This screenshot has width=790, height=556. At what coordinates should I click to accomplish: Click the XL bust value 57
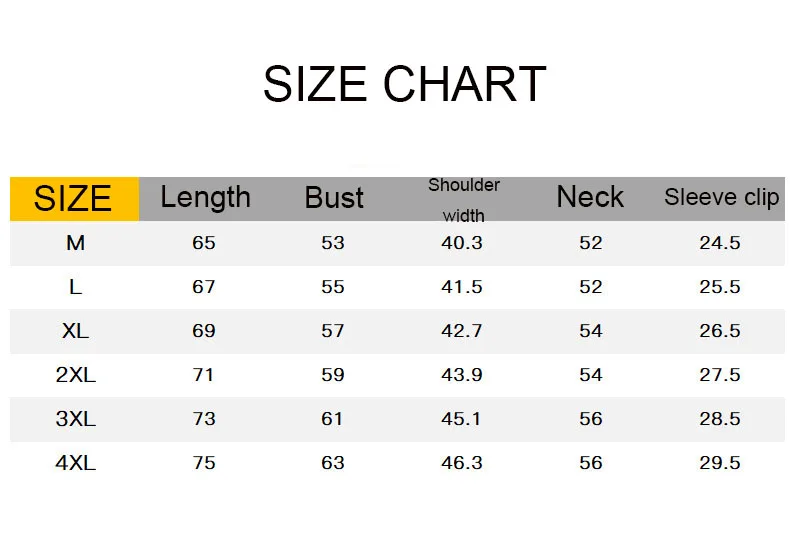(x=333, y=331)
